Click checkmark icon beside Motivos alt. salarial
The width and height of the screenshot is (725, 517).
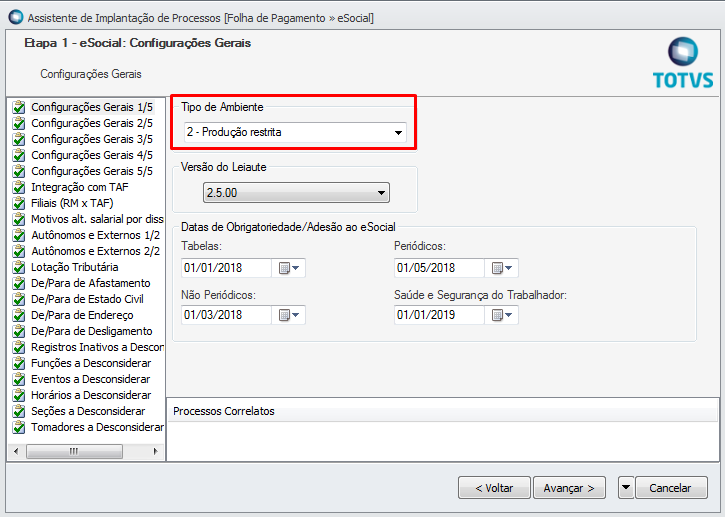19,219
